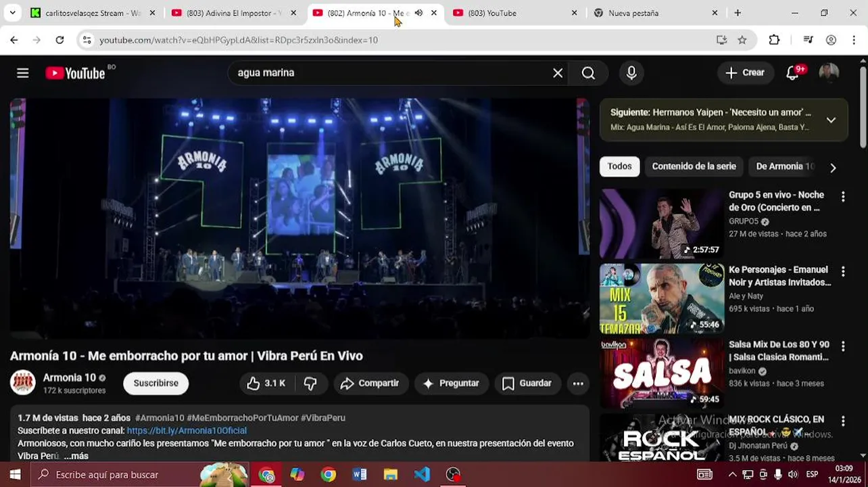The image size is (868, 487).
Task: Click the video player area
Action: click(x=299, y=218)
